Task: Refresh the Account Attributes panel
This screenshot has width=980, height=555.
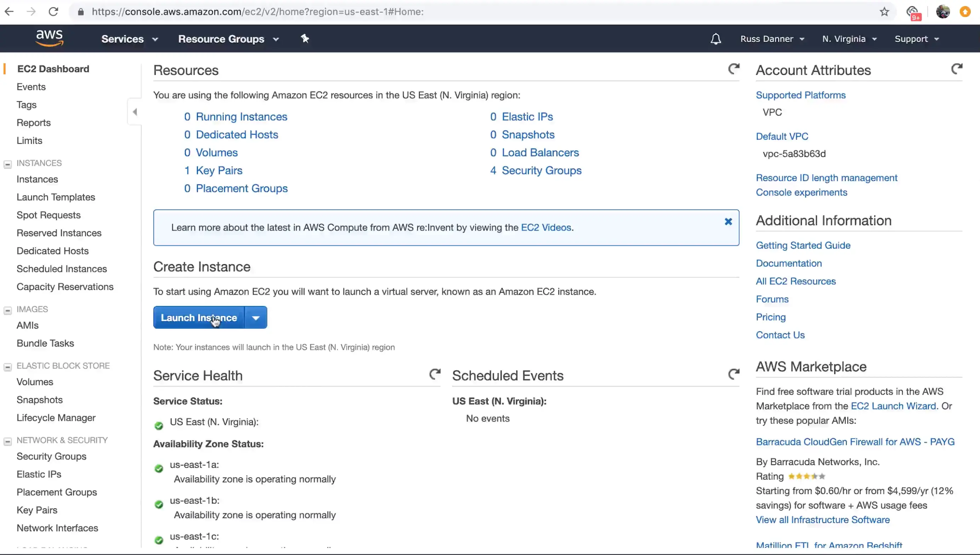Action: click(x=956, y=69)
